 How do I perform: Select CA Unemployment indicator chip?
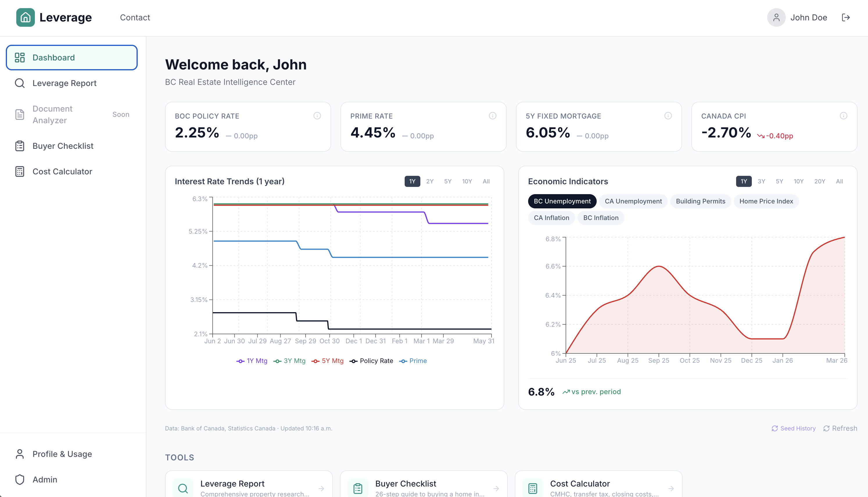point(633,201)
